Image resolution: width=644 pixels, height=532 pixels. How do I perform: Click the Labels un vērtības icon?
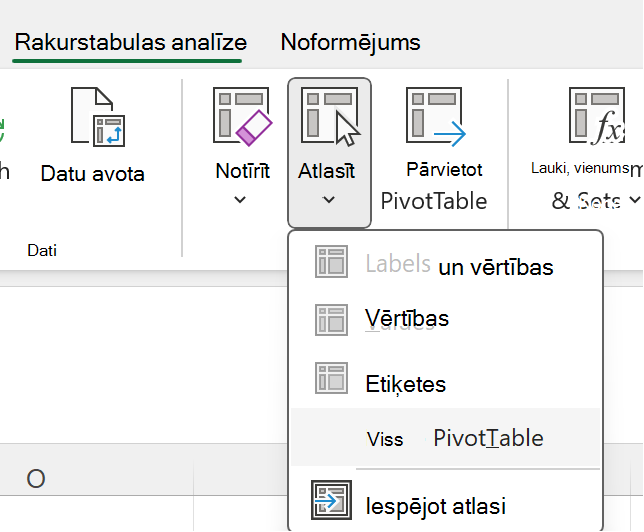click(x=331, y=261)
